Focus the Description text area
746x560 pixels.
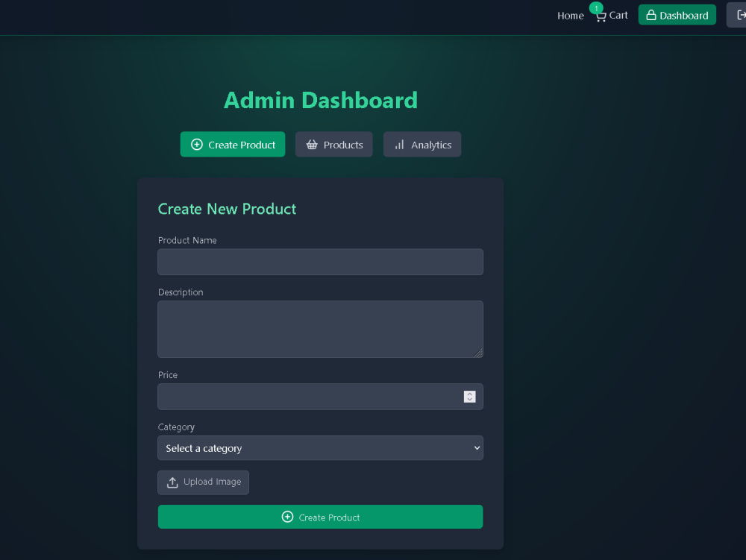(320, 329)
